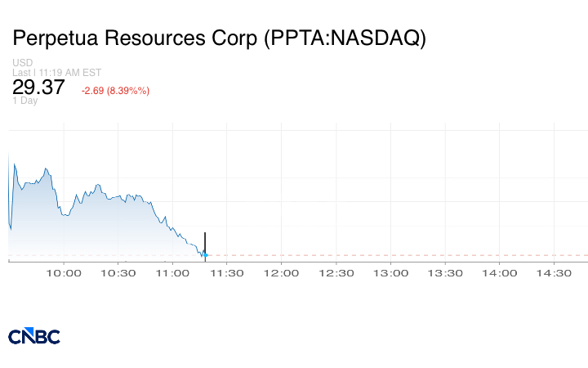Click the 13:00 time axis label
The height and width of the screenshot is (368, 588).
tap(390, 274)
